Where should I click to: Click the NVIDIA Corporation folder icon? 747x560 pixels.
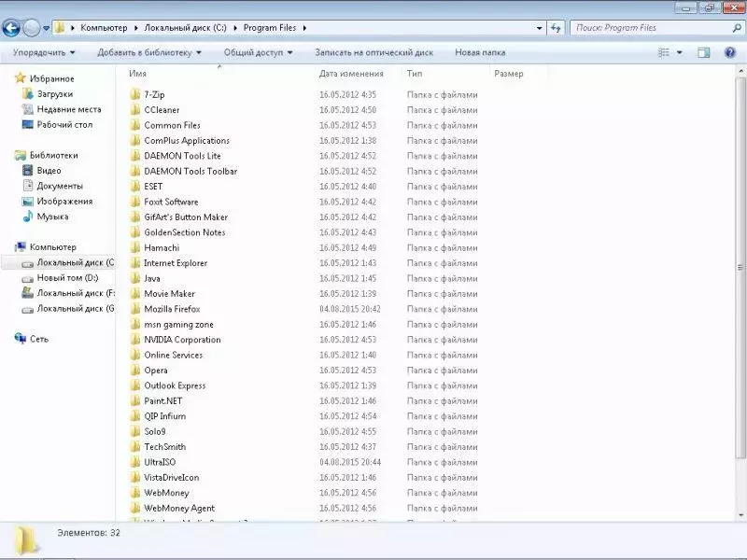point(135,339)
